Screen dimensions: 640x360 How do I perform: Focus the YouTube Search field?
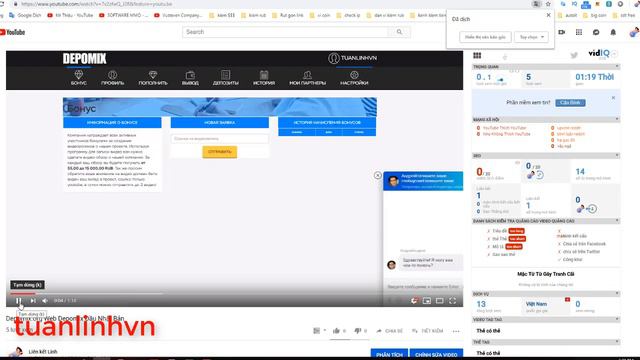286,32
